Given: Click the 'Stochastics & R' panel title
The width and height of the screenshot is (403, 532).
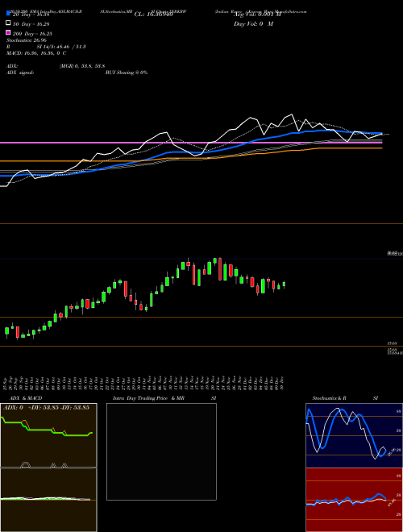Looking at the screenshot, I should pos(330,398).
